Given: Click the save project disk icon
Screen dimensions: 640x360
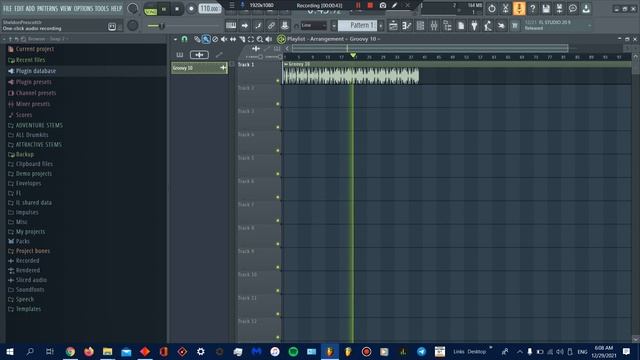Looking at the screenshot, I should [546, 9].
